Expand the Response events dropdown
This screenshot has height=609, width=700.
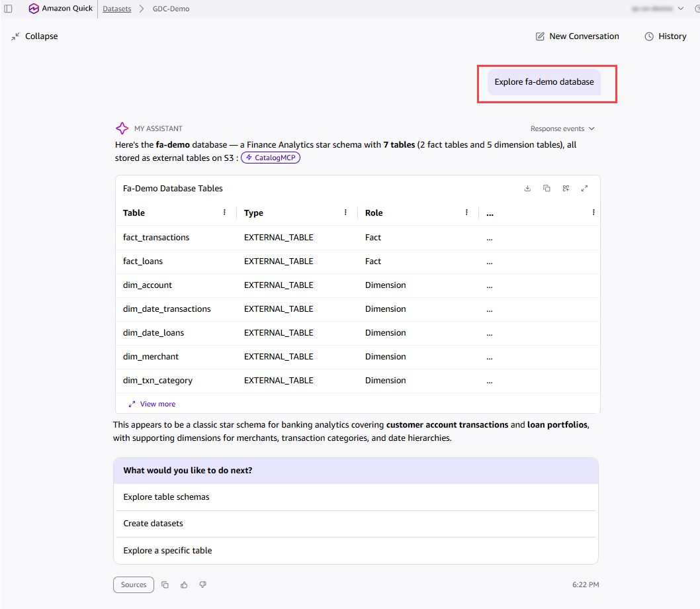pos(562,128)
